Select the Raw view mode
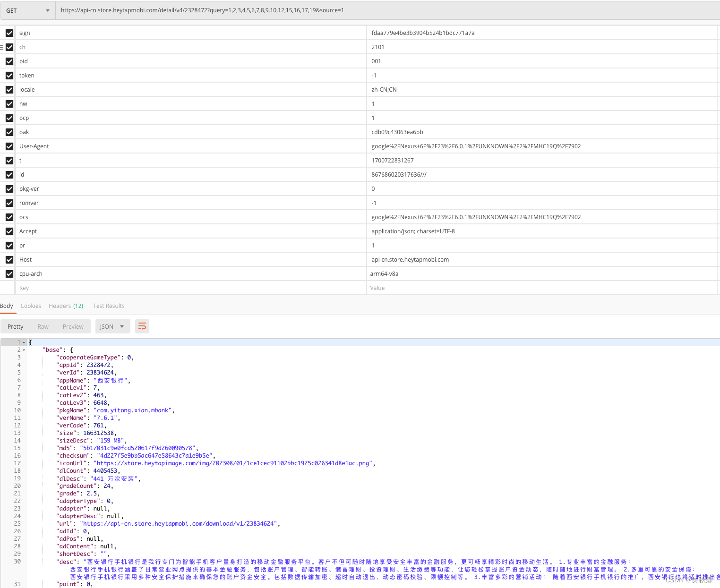Viewport: 720px width, 588px height. click(x=43, y=326)
